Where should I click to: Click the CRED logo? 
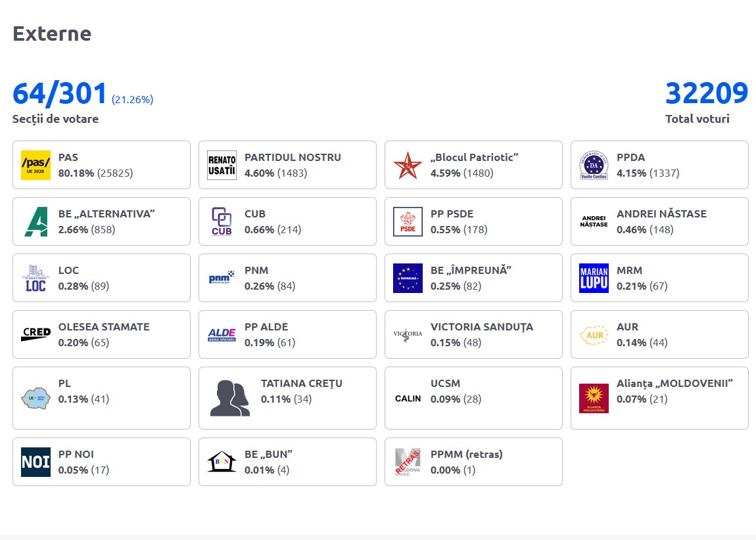(x=35, y=334)
